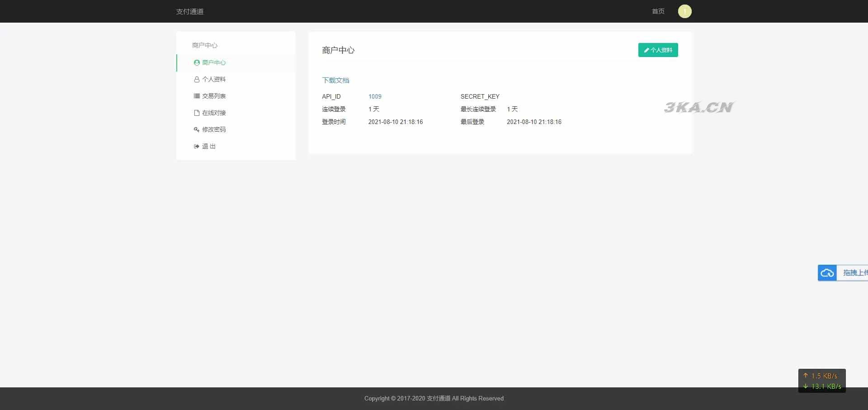Screen dimensions: 868x410
Task: Click the network upload speed 1.5 KB/s
Action: coord(824,376)
